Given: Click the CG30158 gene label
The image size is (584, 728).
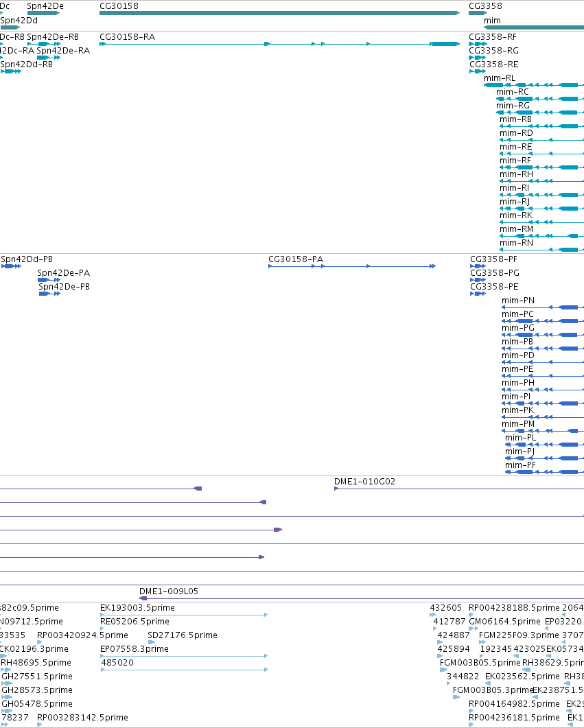Looking at the screenshot, I should [119, 6].
